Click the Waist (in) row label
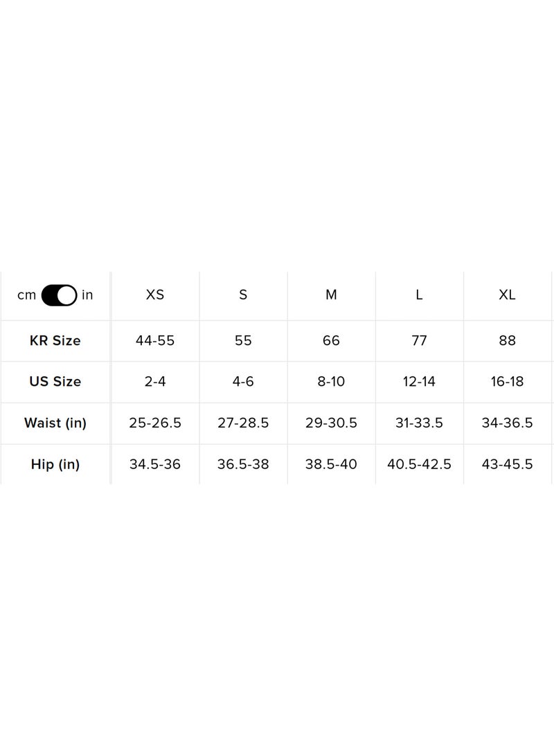This screenshot has height=756, width=554. coord(55,423)
